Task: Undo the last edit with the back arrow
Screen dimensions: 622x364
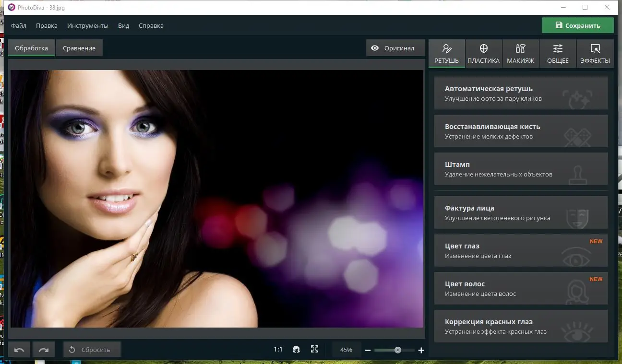Action: click(19, 350)
